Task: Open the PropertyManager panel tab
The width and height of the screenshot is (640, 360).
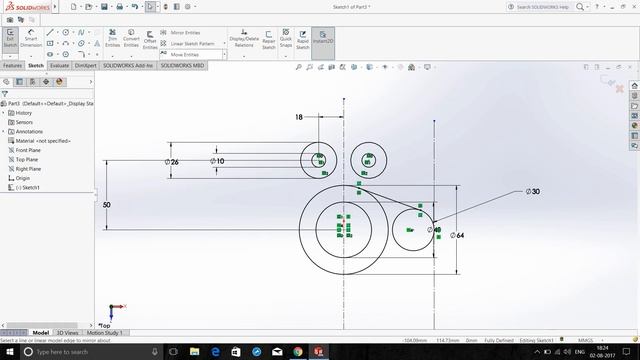Action: point(19,82)
